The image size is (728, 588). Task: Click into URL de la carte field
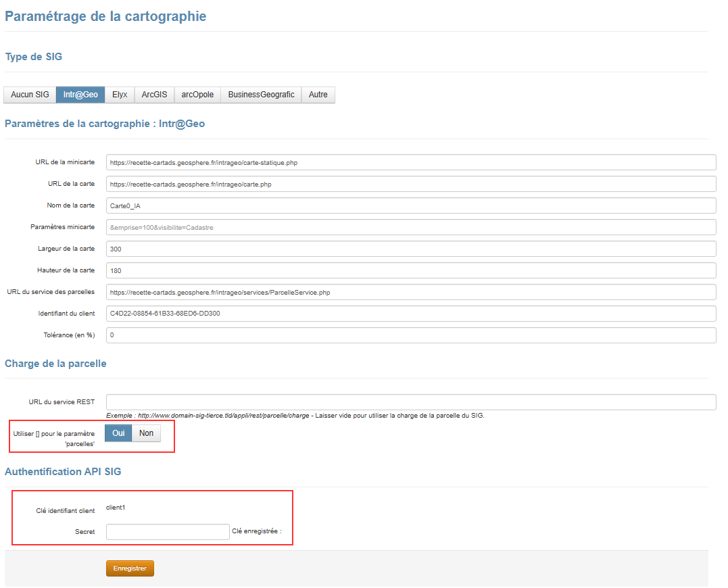(410, 185)
